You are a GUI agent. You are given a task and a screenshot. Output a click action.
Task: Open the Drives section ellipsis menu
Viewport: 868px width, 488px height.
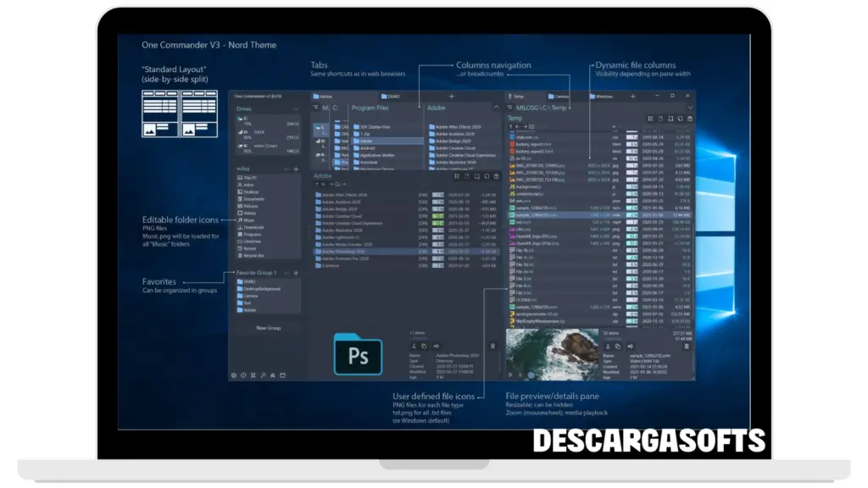[x=296, y=109]
